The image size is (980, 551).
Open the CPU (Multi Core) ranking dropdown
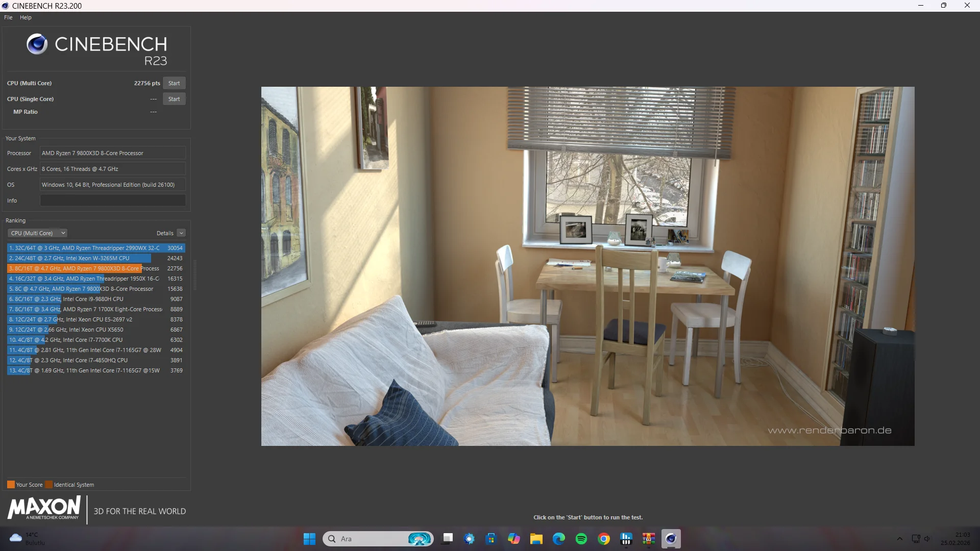(x=37, y=233)
